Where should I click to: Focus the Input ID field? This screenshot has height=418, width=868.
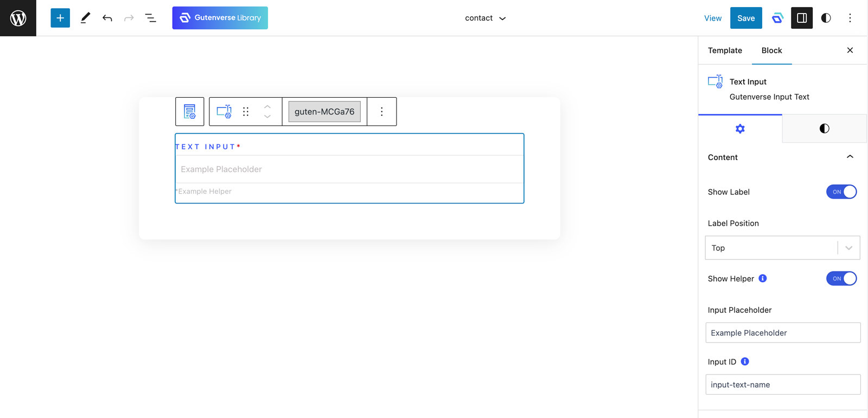coord(783,384)
